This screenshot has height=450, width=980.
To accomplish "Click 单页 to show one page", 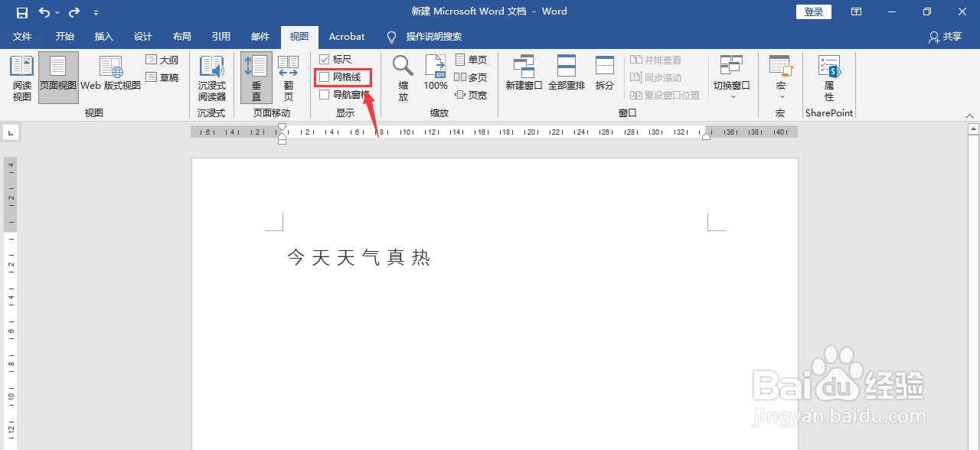I will pos(471,59).
